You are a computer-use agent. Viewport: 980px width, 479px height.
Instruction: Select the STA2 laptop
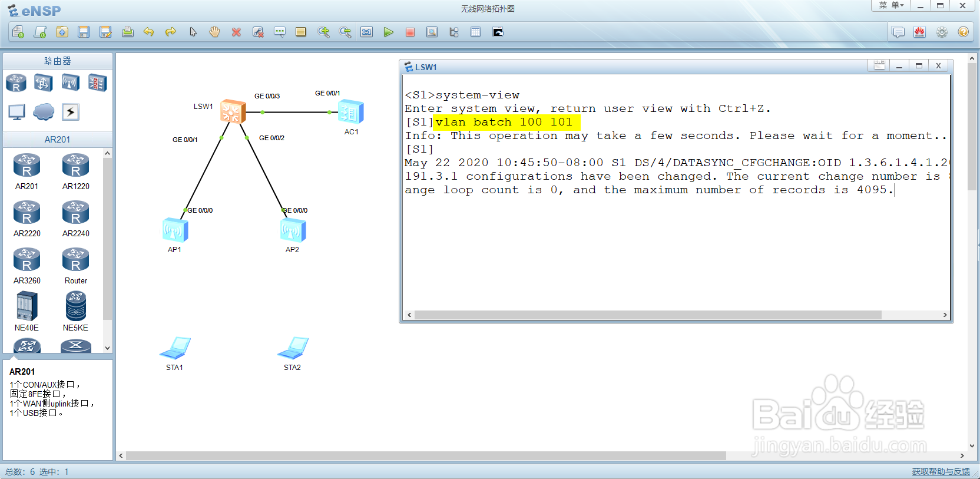(x=293, y=348)
